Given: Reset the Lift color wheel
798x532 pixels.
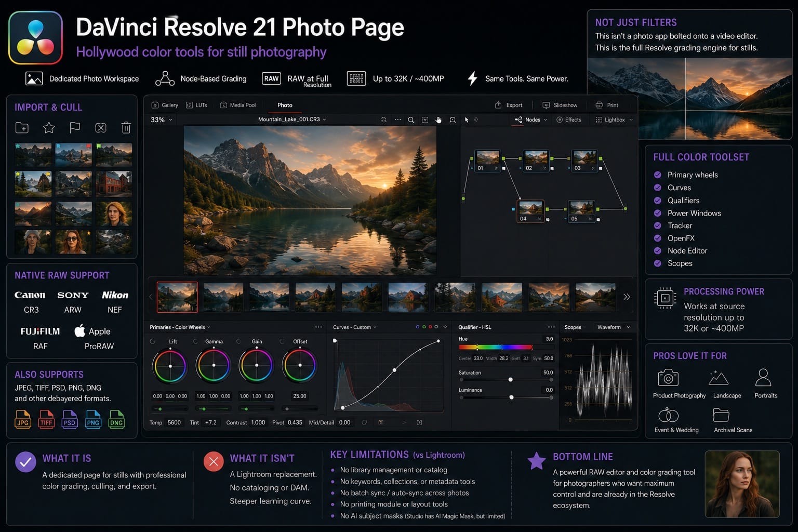Looking at the screenshot, I should 153,341.
